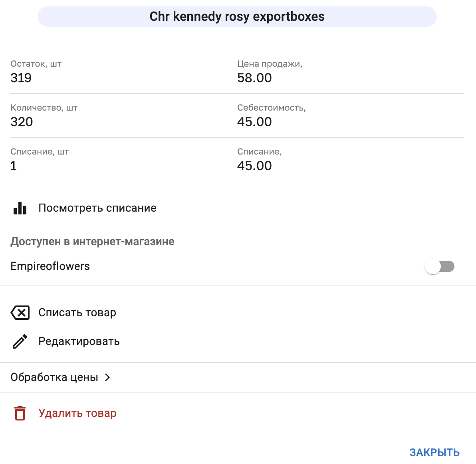
Task: Select Редактировать from the action list
Action: pos(79,341)
